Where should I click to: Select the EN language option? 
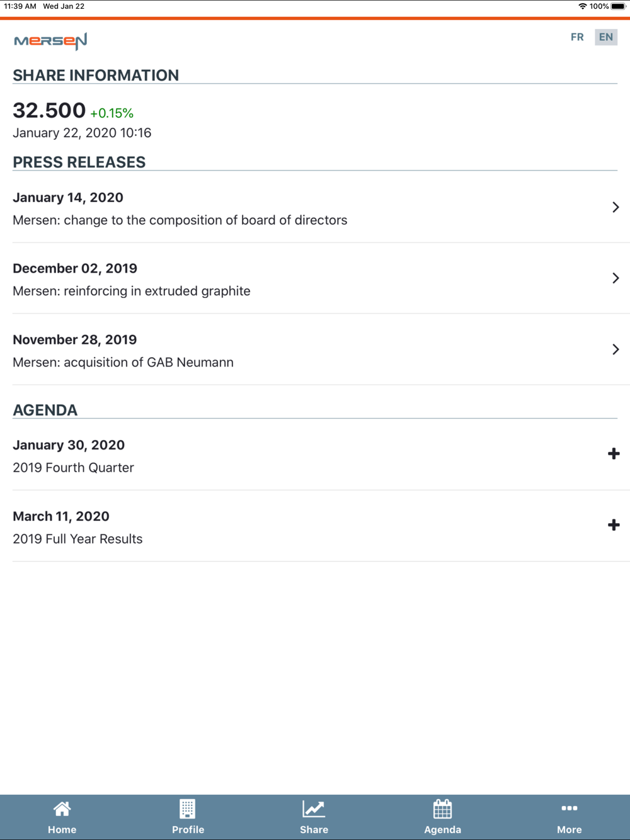605,37
